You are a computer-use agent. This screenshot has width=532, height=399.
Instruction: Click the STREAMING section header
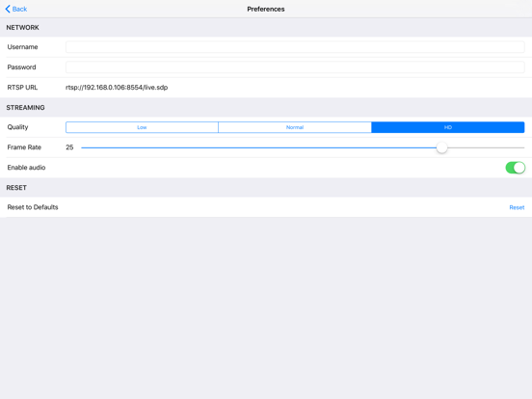[x=25, y=108]
